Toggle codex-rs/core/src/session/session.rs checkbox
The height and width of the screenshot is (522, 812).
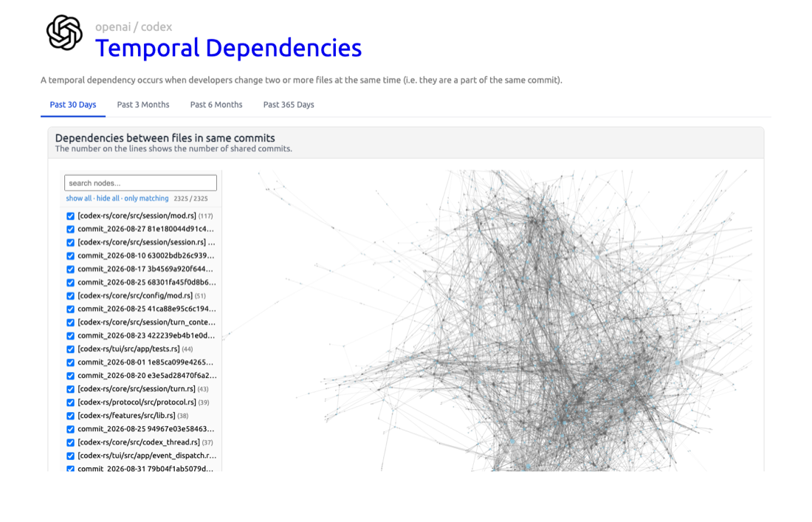(x=70, y=243)
